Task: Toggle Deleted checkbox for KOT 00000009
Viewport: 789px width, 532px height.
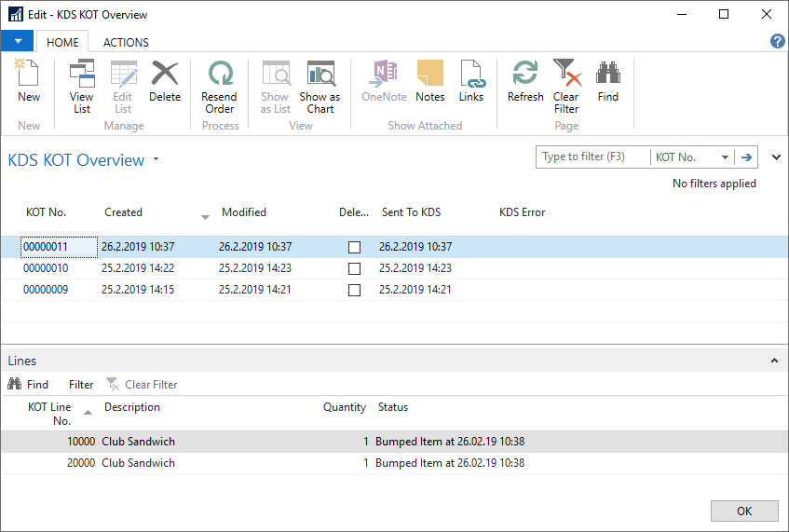Action: click(x=354, y=290)
